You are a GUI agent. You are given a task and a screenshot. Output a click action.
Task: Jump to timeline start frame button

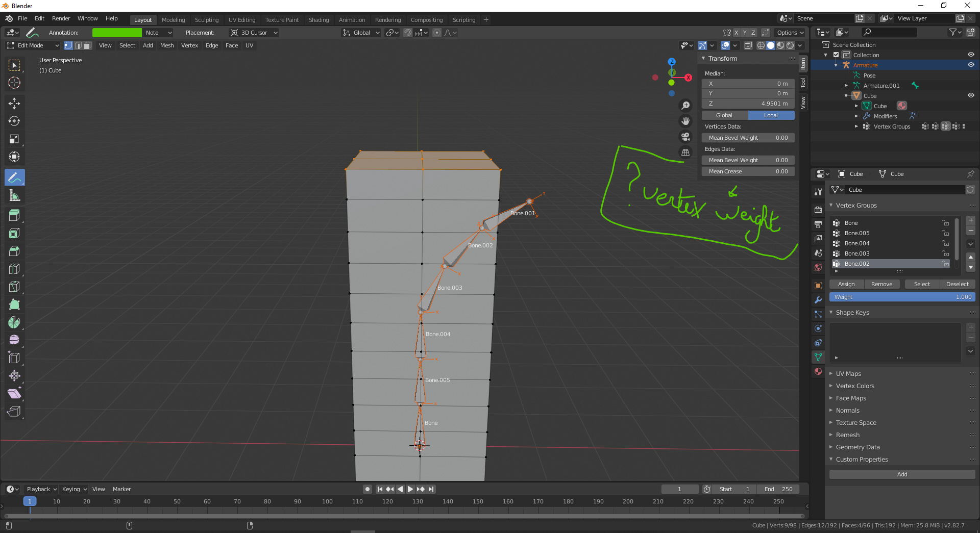click(x=380, y=489)
